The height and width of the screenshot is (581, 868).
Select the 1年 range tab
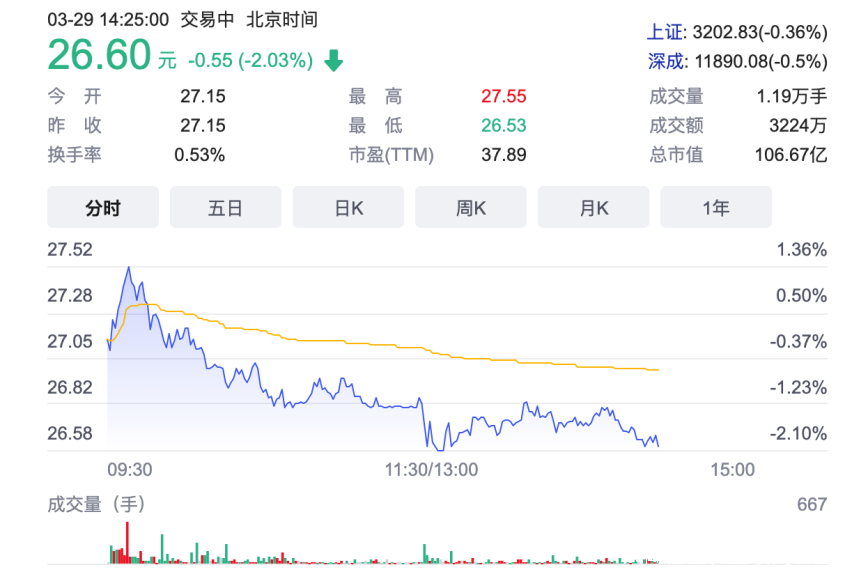716,208
